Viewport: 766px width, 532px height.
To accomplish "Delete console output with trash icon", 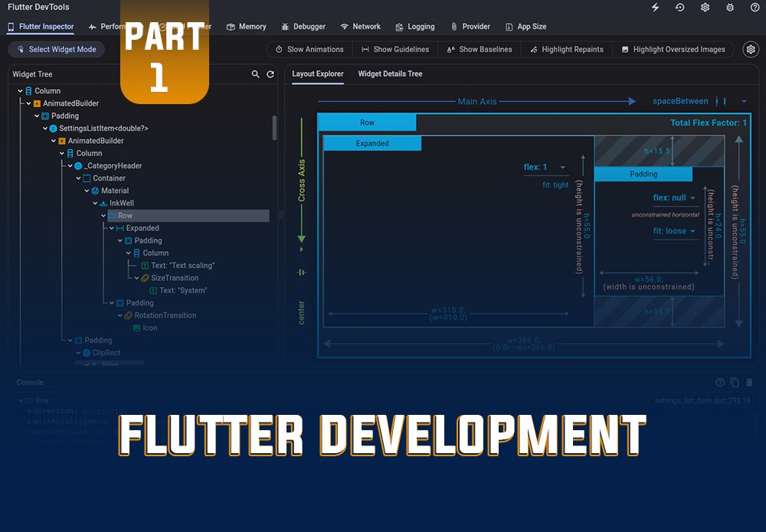I will 749,382.
